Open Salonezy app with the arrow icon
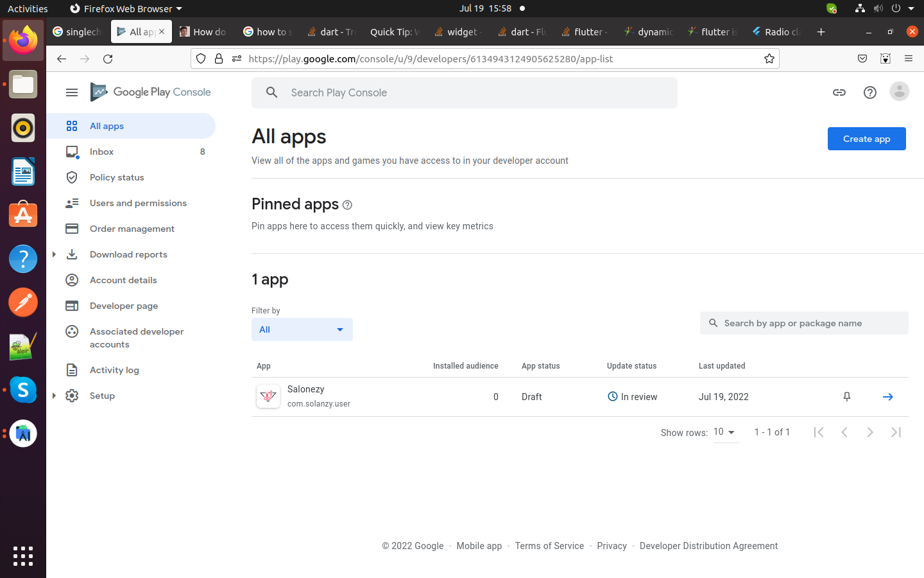924x578 pixels. [888, 397]
